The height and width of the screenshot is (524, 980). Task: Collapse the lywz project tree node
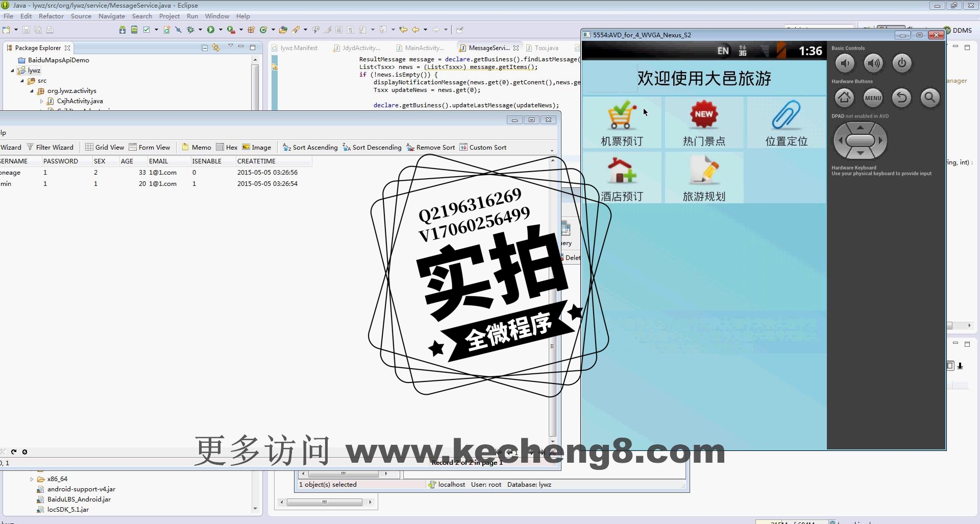click(13, 70)
